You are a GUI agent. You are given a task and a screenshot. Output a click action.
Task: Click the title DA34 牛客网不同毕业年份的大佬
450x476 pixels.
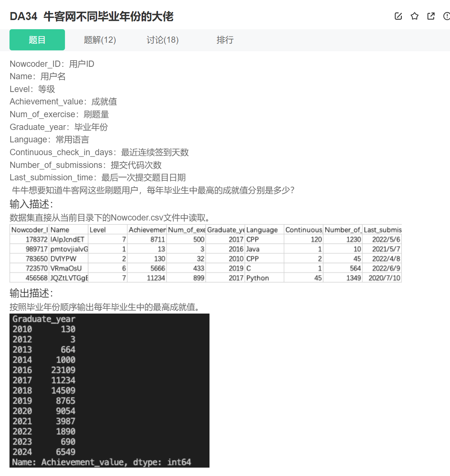point(92,16)
